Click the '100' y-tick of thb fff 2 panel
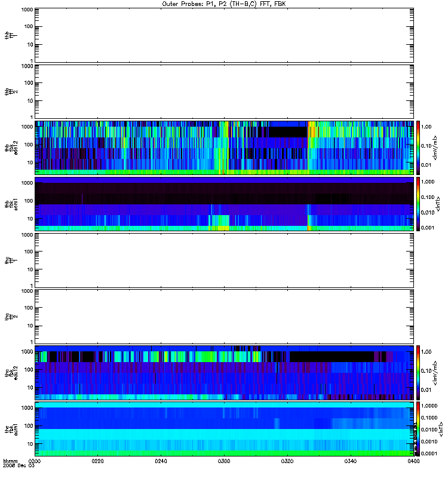Viewport: 448px width, 478px height. click(29, 83)
